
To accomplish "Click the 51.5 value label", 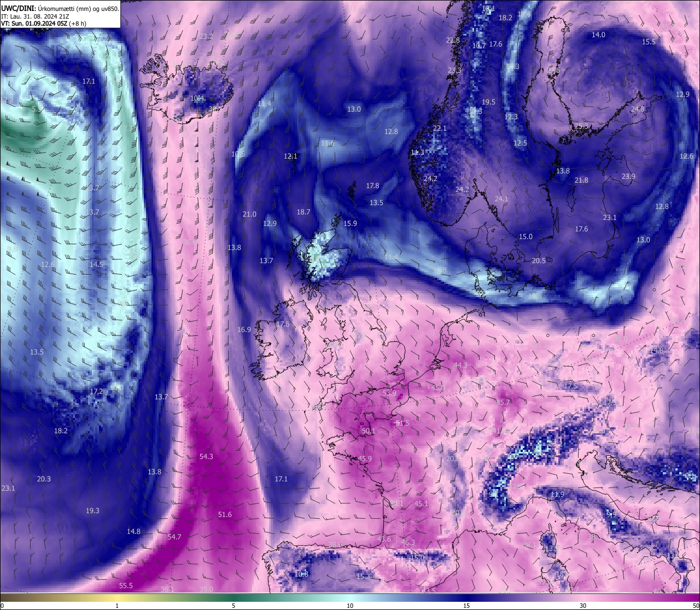I will click(402, 423).
